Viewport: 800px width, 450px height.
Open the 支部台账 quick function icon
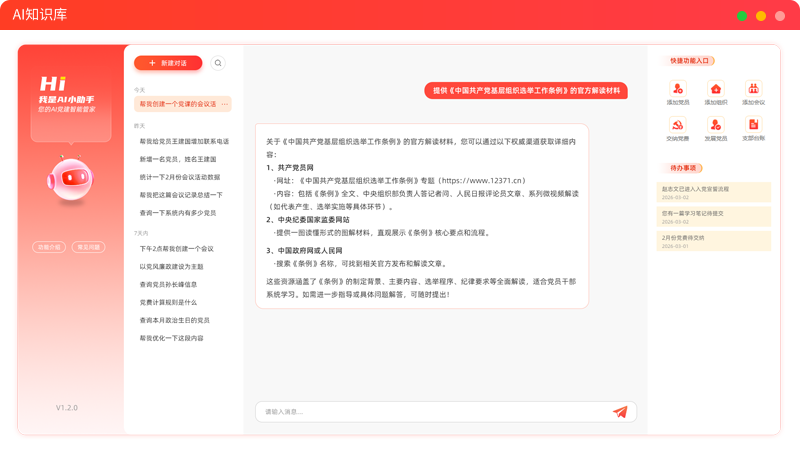click(x=753, y=124)
